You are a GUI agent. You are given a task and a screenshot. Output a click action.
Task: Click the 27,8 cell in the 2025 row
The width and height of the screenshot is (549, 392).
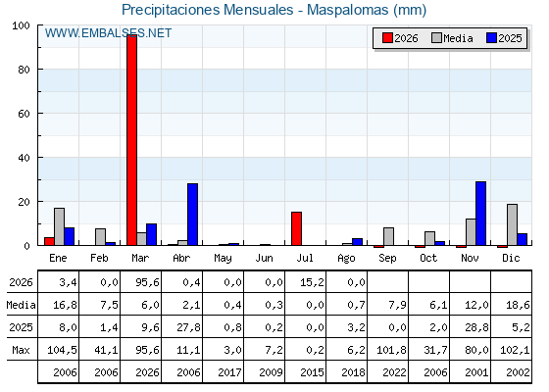[x=182, y=327]
